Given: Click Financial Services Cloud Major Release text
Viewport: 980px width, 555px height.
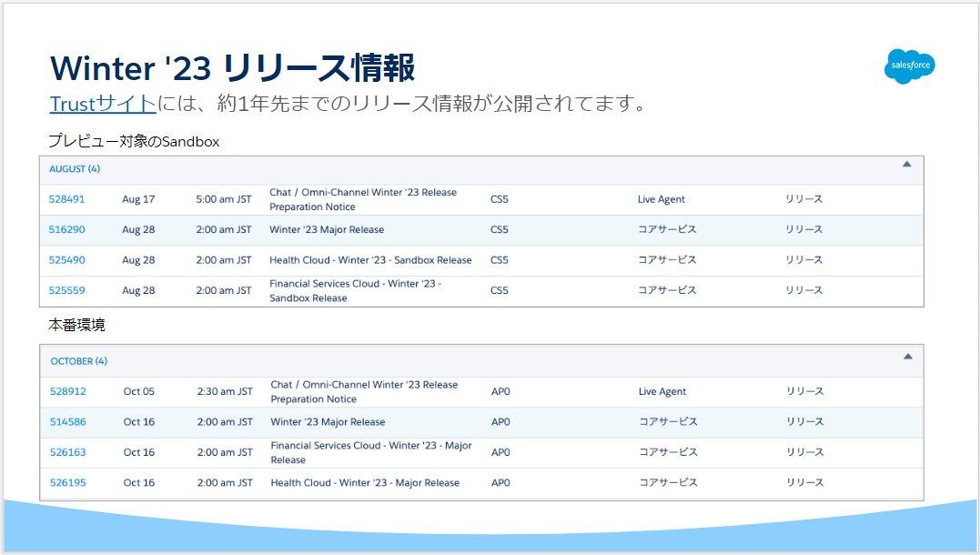Looking at the screenshot, I should click(x=371, y=452).
